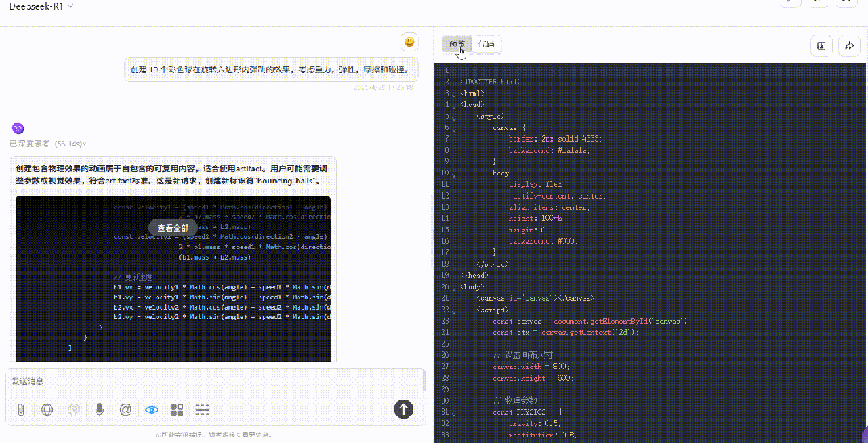Click the 查看全部 view all button
This screenshot has width=868, height=443.
tap(173, 228)
